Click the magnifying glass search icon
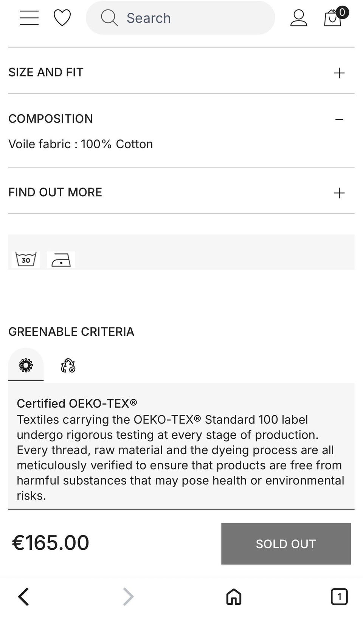The height and width of the screenshot is (644, 363). point(109,18)
